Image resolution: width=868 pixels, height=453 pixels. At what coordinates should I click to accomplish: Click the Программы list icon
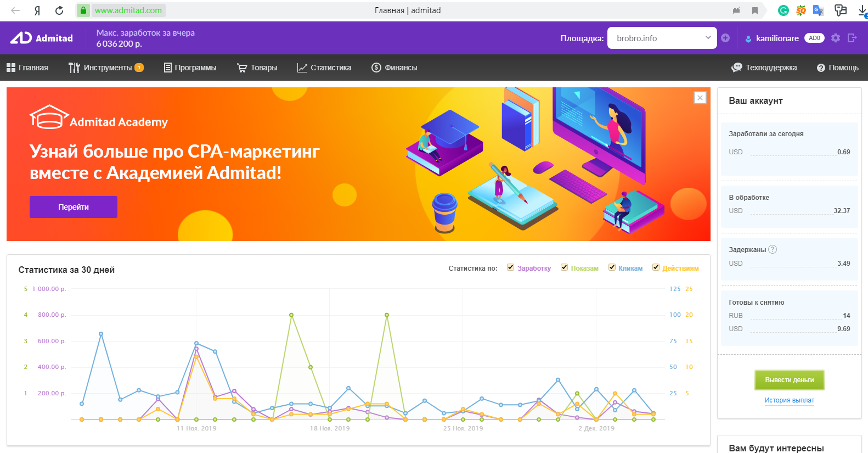(168, 68)
